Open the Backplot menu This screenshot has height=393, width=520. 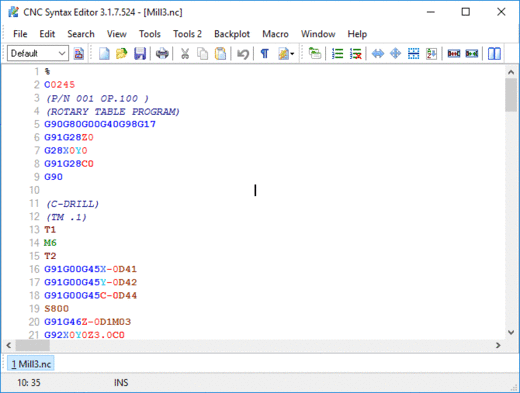232,34
